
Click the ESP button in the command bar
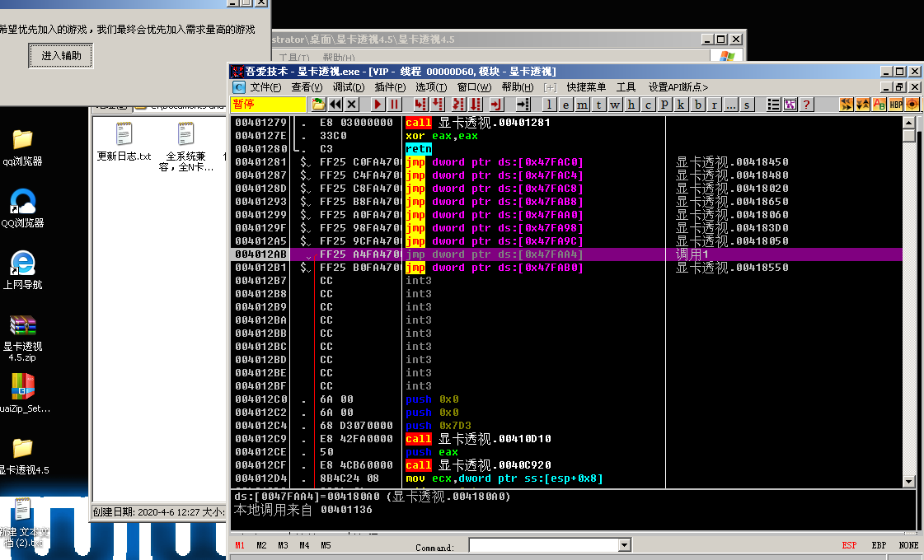click(849, 545)
